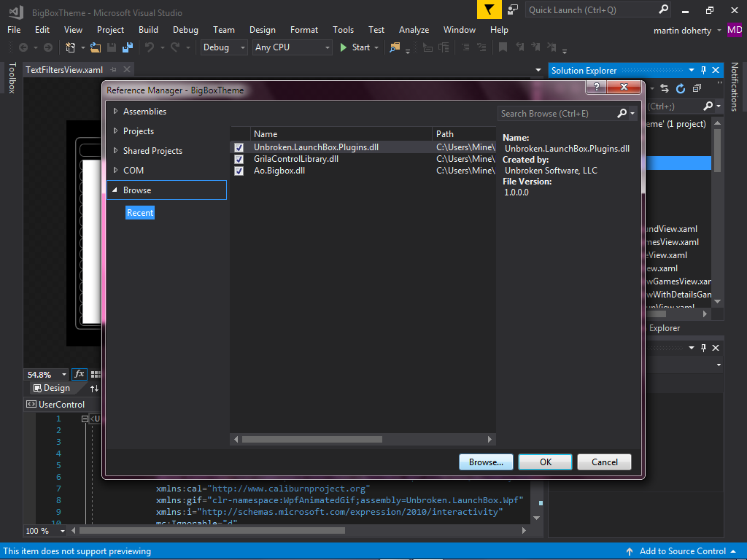This screenshot has width=747, height=560.
Task: Click the green Start debugging arrow
Action: tap(343, 47)
